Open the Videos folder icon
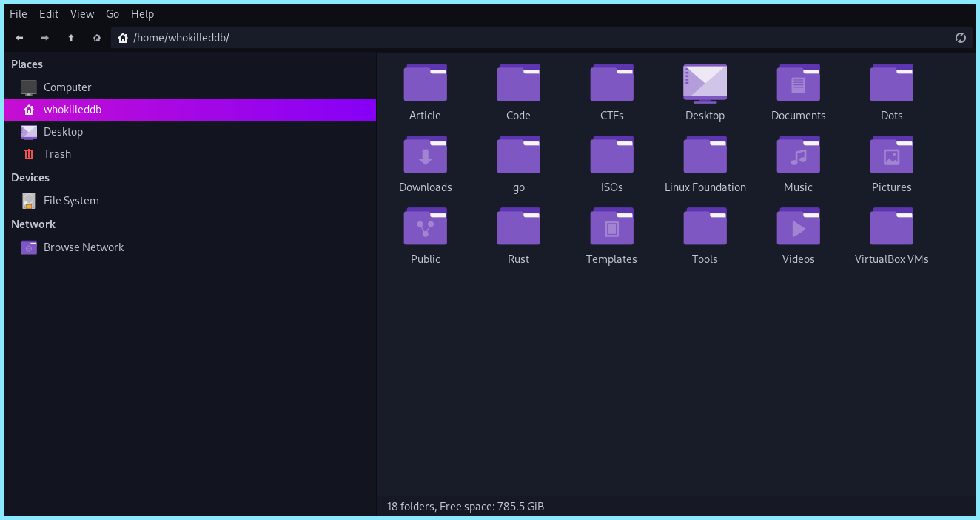 [798, 226]
